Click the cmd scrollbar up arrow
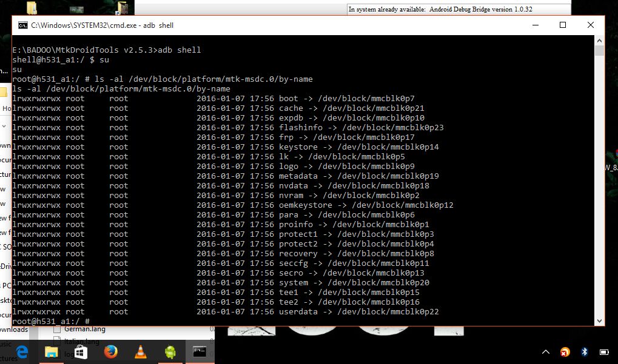The height and width of the screenshot is (364, 618). [599, 40]
